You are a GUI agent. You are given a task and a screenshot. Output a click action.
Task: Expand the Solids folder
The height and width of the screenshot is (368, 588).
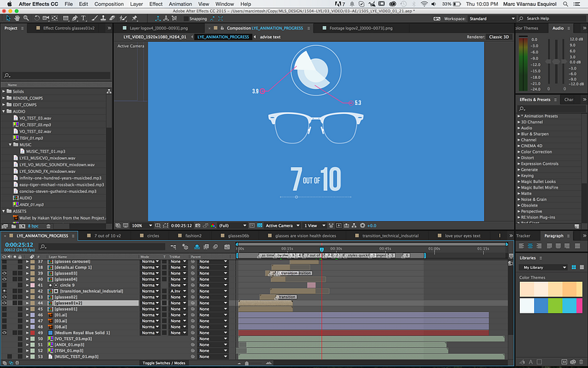[x=4, y=91]
